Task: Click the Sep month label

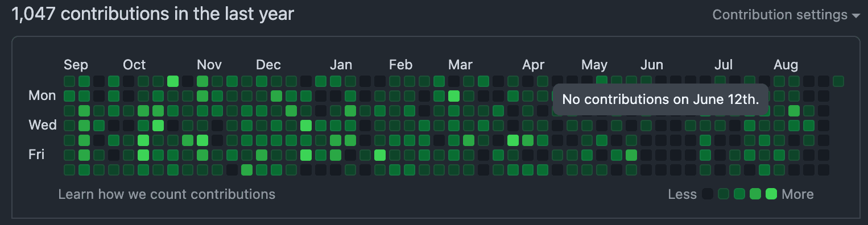Action: 76,64
